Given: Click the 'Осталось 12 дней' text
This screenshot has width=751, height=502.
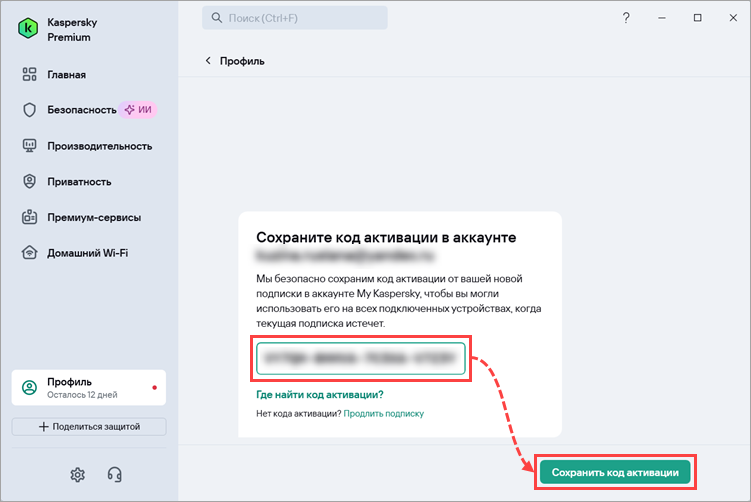Looking at the screenshot, I should click(x=82, y=395).
